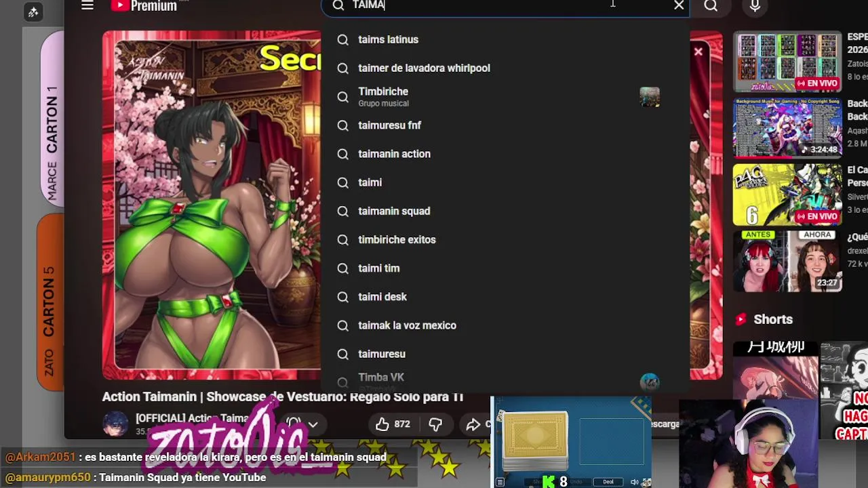Click the wand icon in the top-left corner
The height and width of the screenshot is (488, 868).
point(33,12)
